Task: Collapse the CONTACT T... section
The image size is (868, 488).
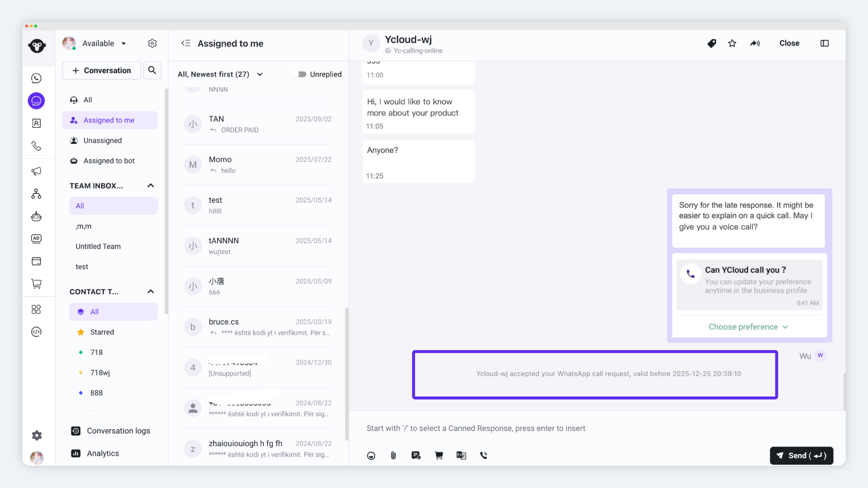Action: [x=151, y=292]
